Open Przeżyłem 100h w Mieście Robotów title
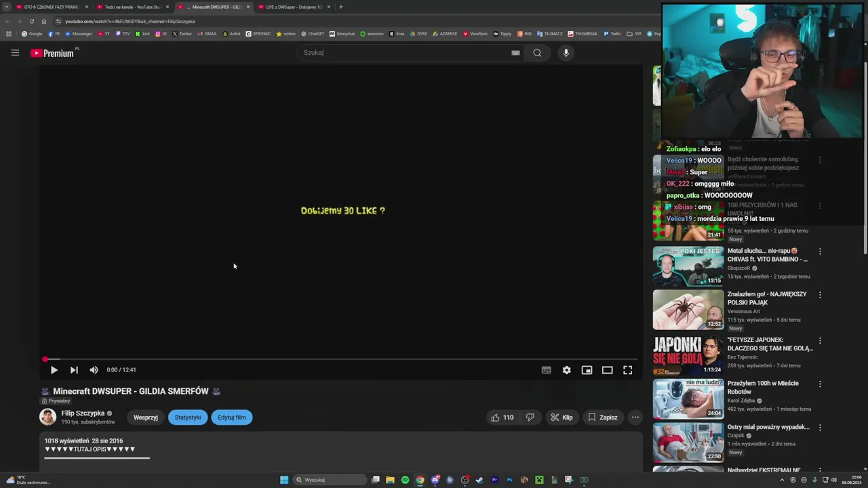Viewport: 868px width, 488px height. click(763, 387)
